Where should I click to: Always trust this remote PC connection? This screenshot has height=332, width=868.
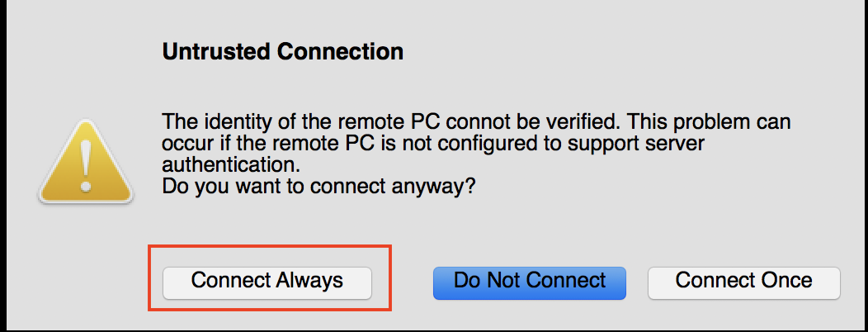tap(267, 283)
